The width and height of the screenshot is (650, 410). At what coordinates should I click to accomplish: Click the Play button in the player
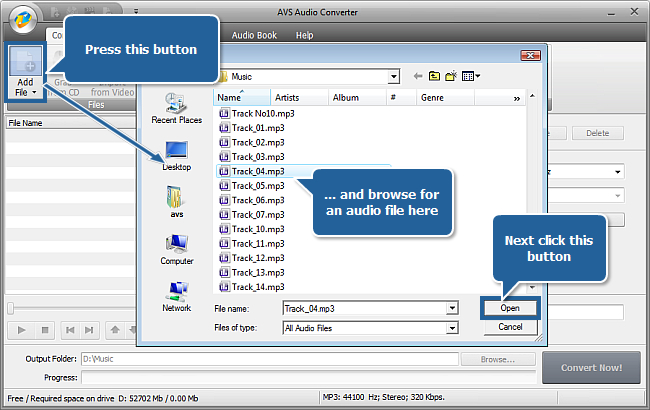pos(22,330)
